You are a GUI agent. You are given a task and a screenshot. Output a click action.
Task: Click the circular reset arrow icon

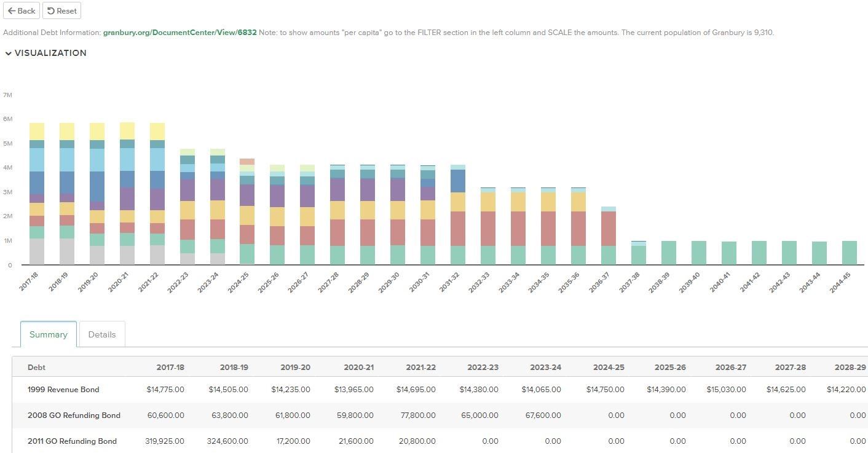tap(52, 10)
